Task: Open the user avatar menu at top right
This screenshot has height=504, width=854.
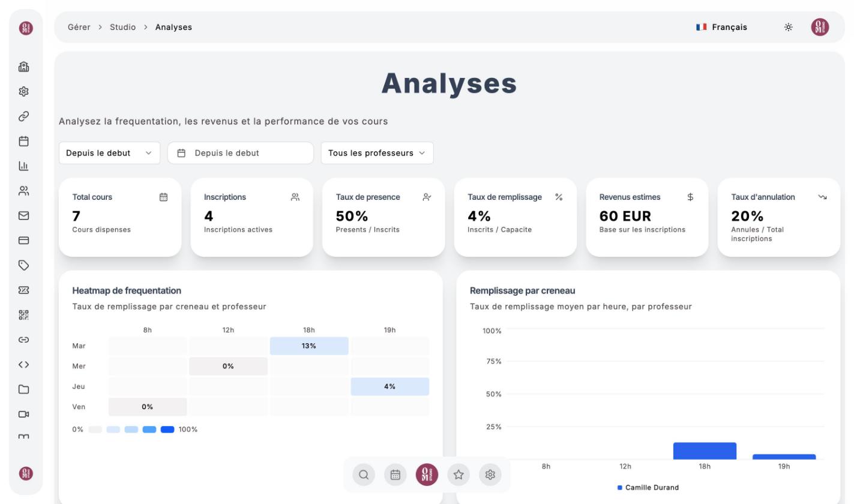Action: [x=820, y=27]
